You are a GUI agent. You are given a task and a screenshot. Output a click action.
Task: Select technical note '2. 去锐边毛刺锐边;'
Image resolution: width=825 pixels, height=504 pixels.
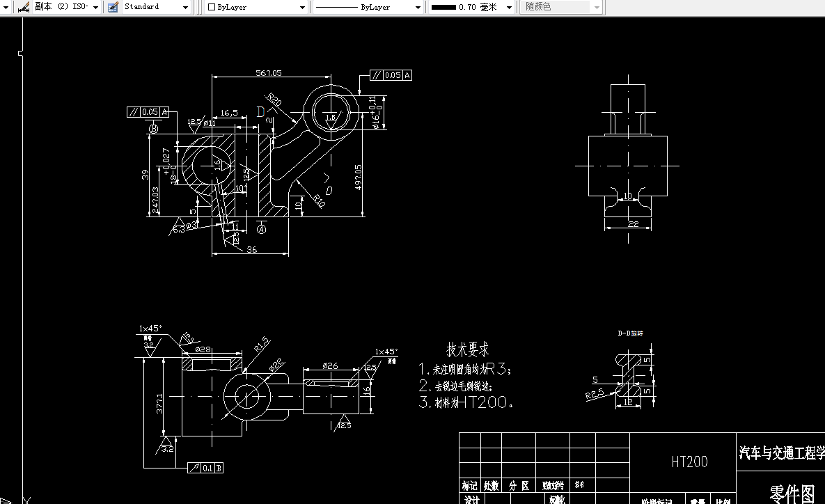[455, 386]
